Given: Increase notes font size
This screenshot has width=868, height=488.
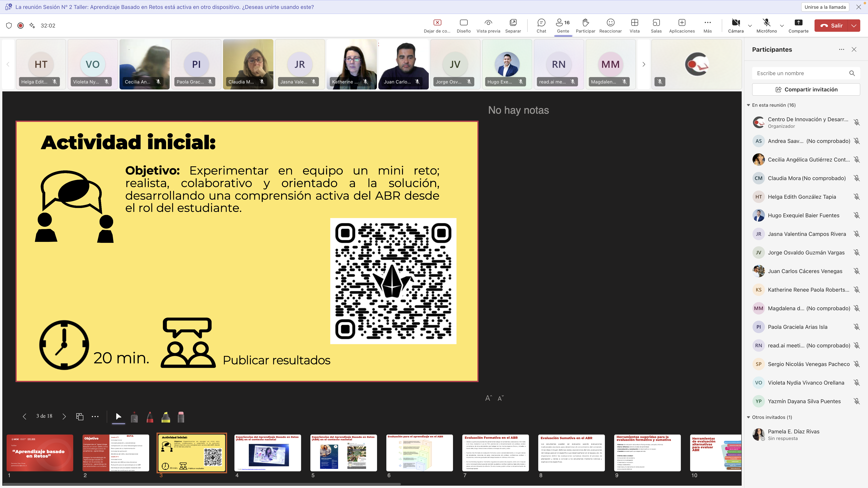Looking at the screenshot, I should pyautogui.click(x=488, y=398).
